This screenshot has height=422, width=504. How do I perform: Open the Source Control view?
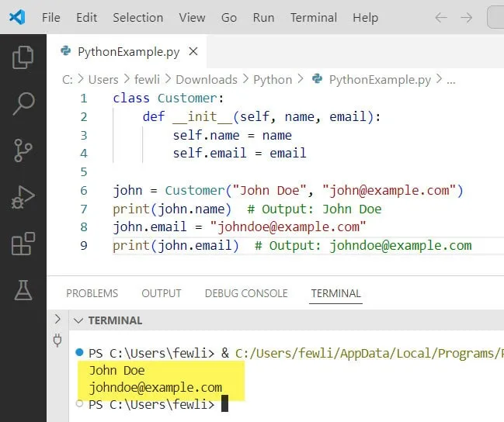(23, 150)
